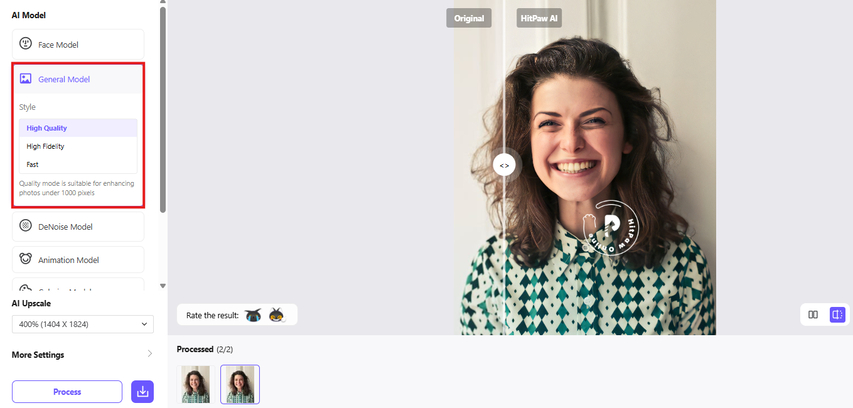Viewport: 853px width, 408px height.
Task: Click the HitPaw AI label
Action: click(539, 18)
